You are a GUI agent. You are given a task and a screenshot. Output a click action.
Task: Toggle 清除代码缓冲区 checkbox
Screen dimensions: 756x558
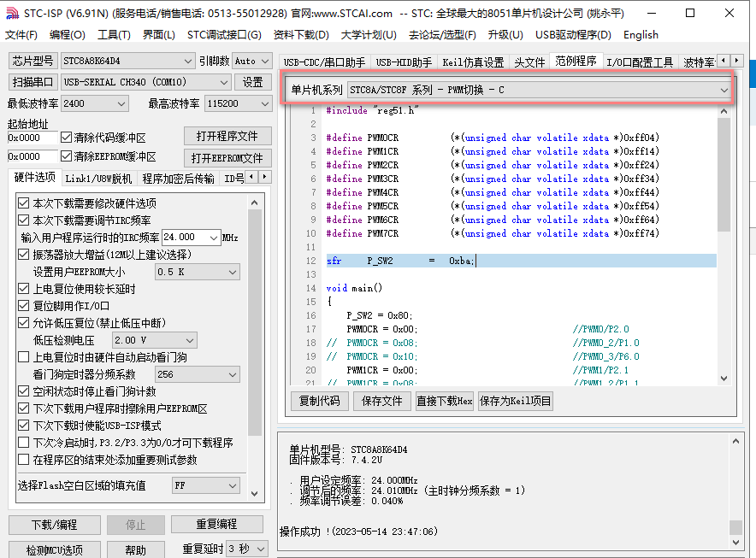pos(67,138)
